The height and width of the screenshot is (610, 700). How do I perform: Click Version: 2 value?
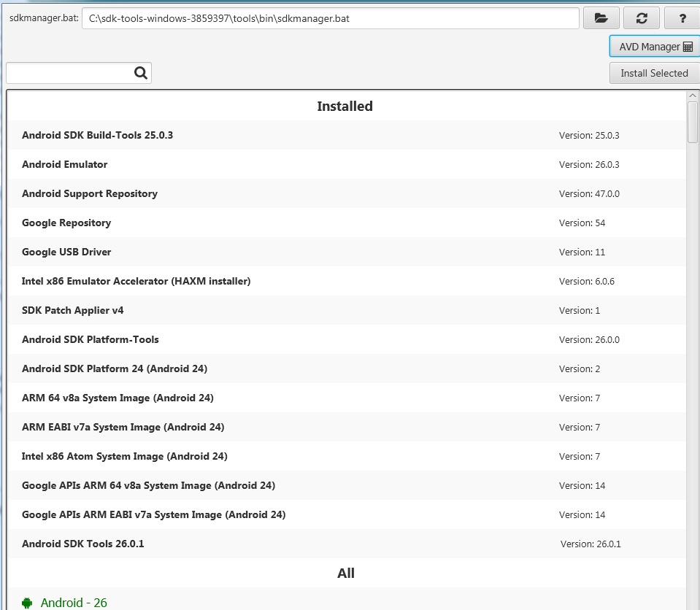pos(579,368)
